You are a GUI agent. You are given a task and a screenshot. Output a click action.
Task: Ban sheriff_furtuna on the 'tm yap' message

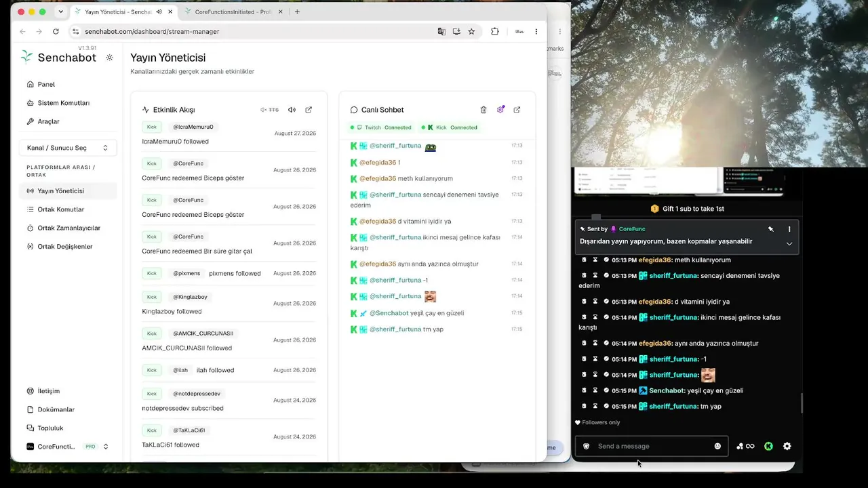pyautogui.click(x=606, y=406)
